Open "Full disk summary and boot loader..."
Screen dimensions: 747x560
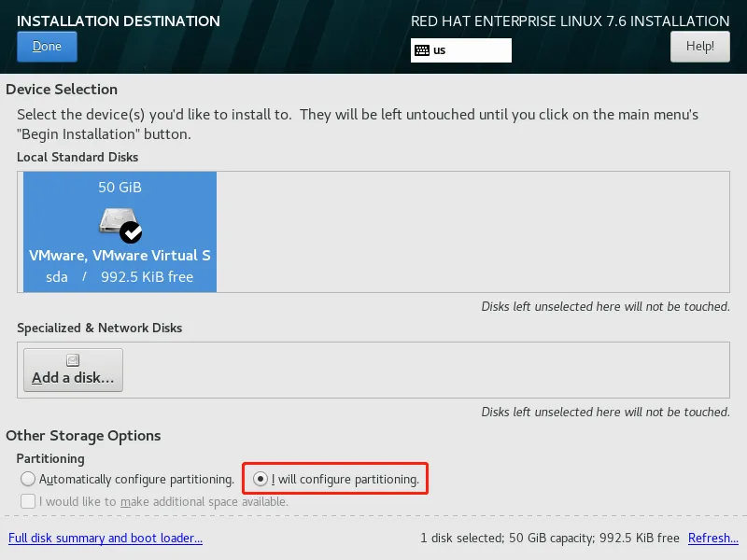[x=106, y=539]
